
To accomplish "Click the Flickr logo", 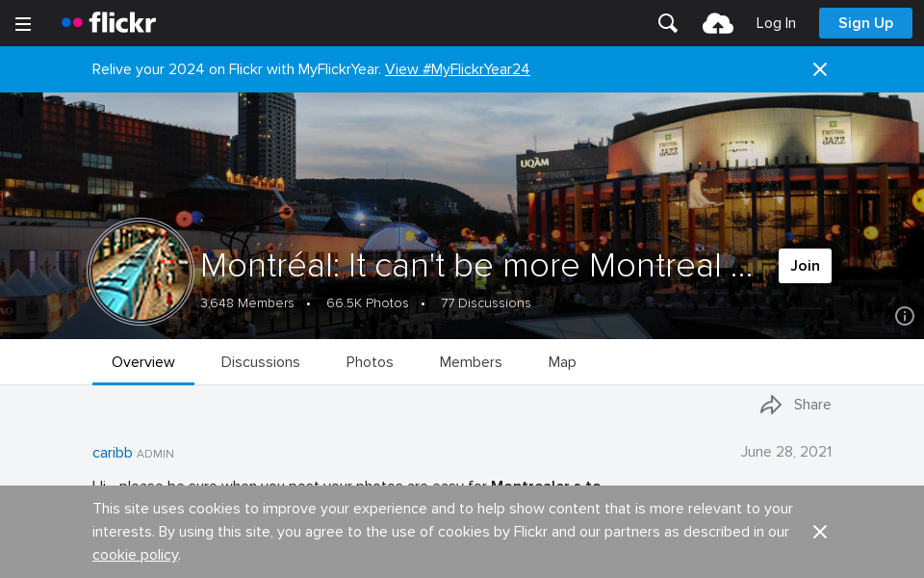I will click(108, 22).
